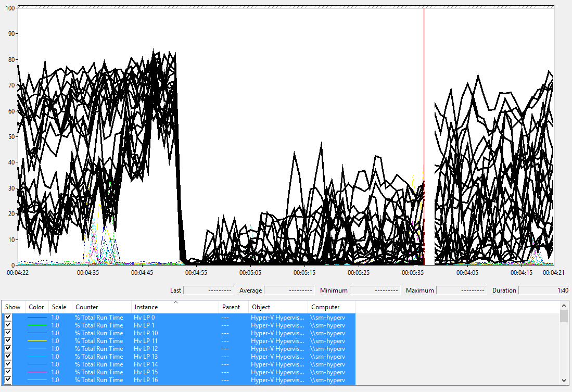Untick the Show checkbox for Hv LP 14
Screen dimensions: 572x392
tap(8, 364)
